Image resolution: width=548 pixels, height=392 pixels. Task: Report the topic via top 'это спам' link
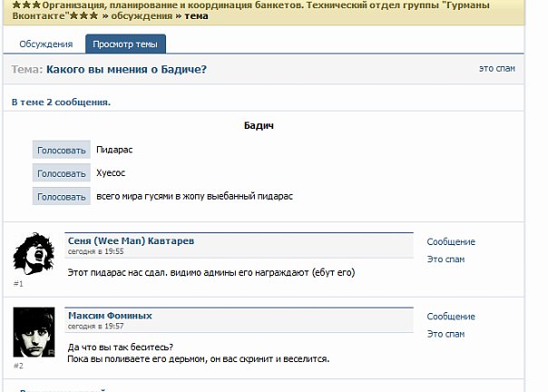tap(497, 69)
